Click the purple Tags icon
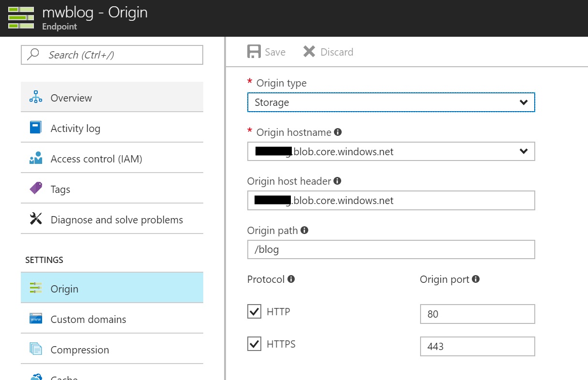The image size is (588, 380). click(x=36, y=189)
